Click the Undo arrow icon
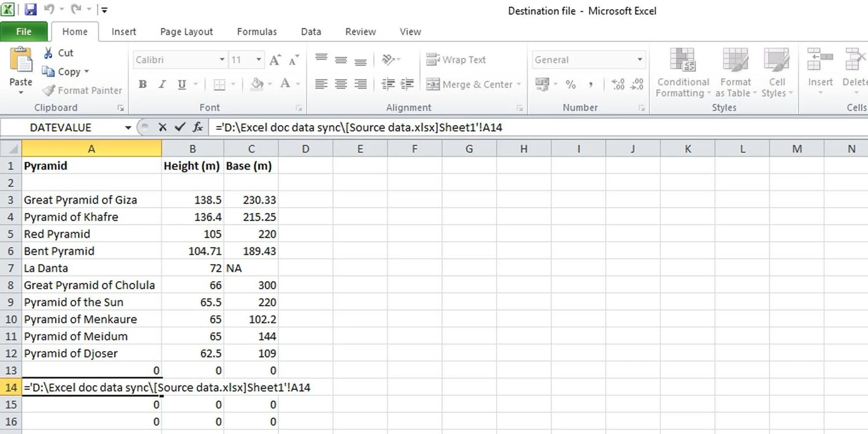The height and width of the screenshot is (434, 868). click(x=49, y=10)
